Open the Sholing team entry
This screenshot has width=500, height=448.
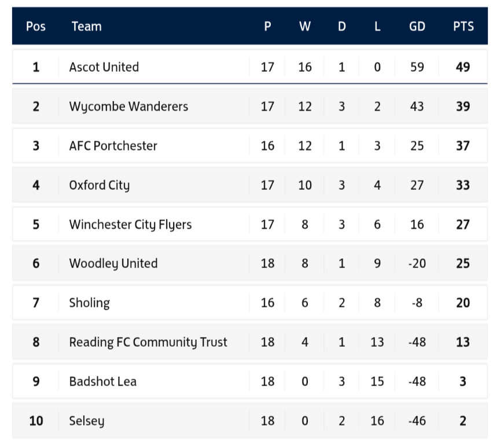(x=90, y=303)
